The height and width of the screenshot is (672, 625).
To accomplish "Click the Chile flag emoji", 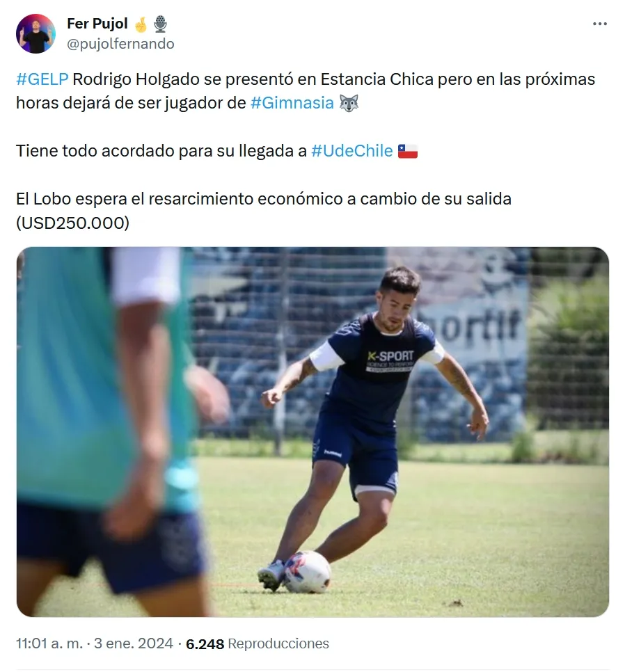I will point(408,151).
